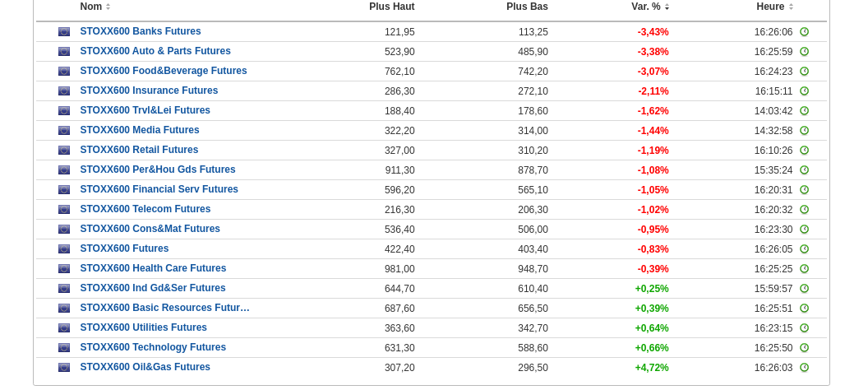Open the STOXX600 Basic Resources Futures link

click(164, 308)
